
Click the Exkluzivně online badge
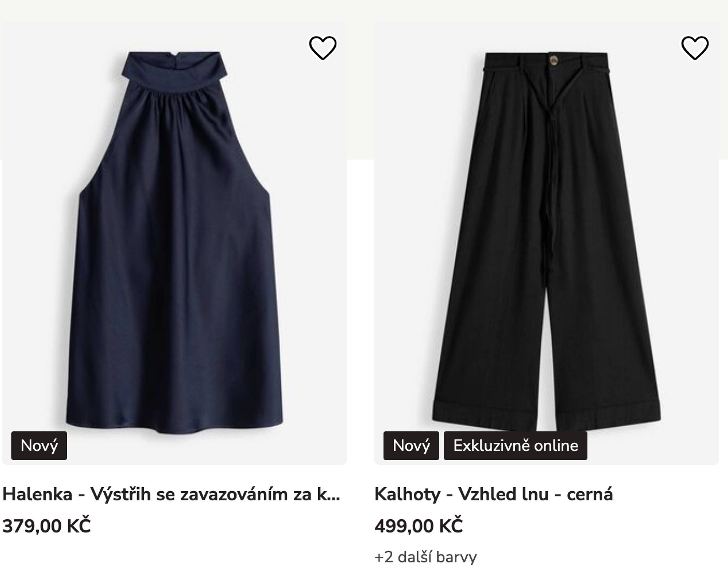pos(515,446)
